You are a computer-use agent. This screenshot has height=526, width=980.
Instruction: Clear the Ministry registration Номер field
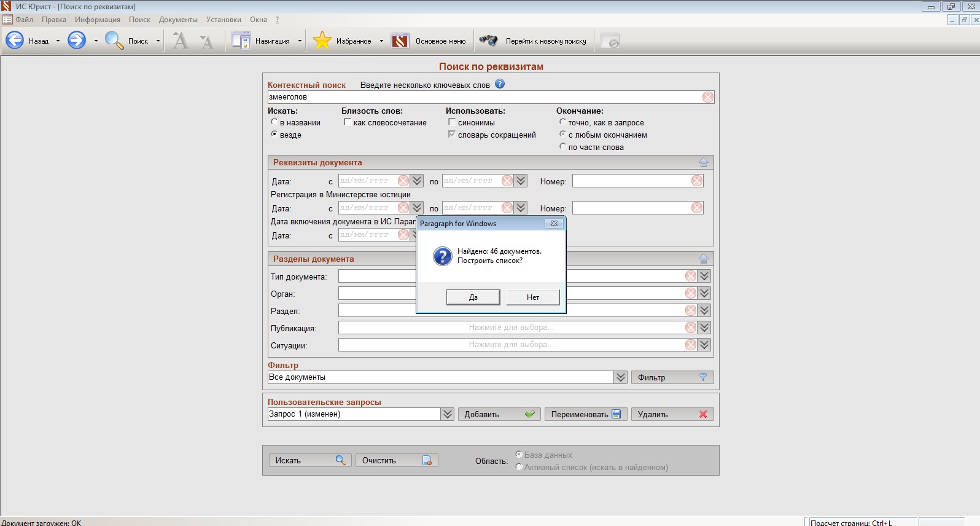pyautogui.click(x=697, y=208)
